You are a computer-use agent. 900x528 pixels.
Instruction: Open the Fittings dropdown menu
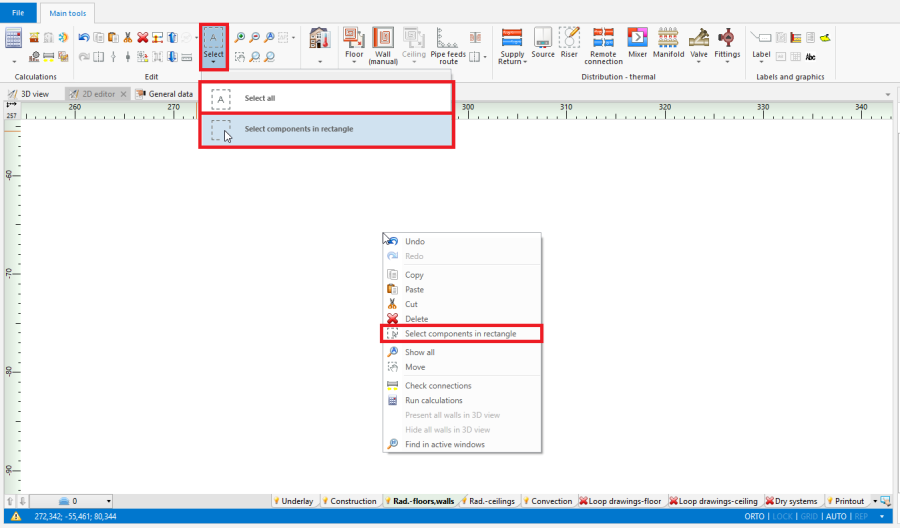coord(727,62)
